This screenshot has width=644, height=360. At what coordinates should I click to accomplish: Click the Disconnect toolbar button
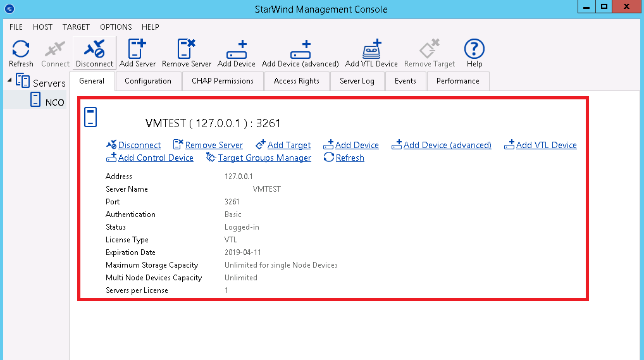point(94,53)
